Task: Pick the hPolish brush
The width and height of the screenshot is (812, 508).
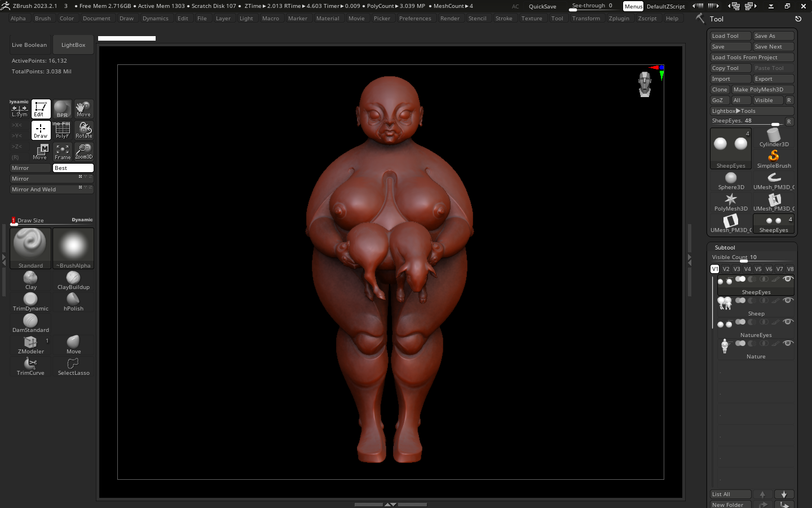Action: [73, 302]
